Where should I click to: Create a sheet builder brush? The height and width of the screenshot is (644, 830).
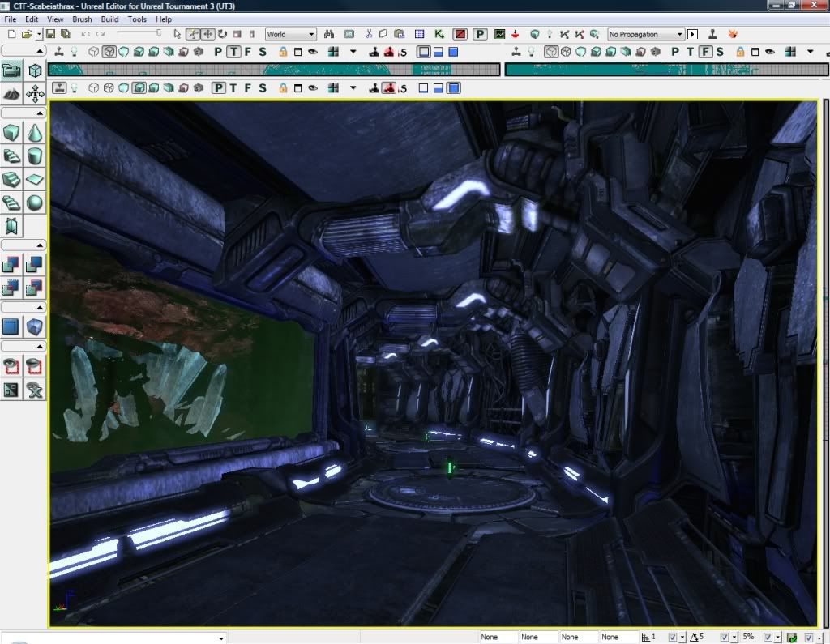click(35, 179)
